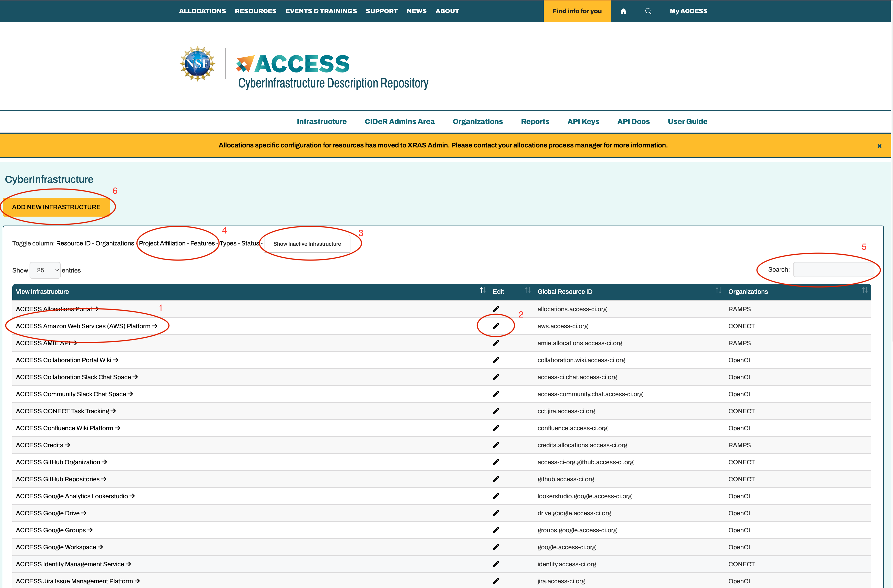Open the SUPPORT top menu
The height and width of the screenshot is (588, 893).
[x=382, y=11]
